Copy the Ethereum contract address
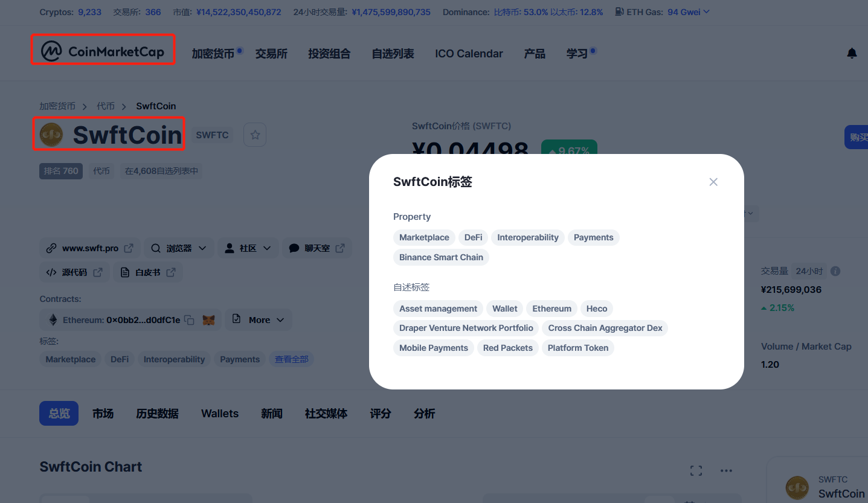 tap(189, 320)
